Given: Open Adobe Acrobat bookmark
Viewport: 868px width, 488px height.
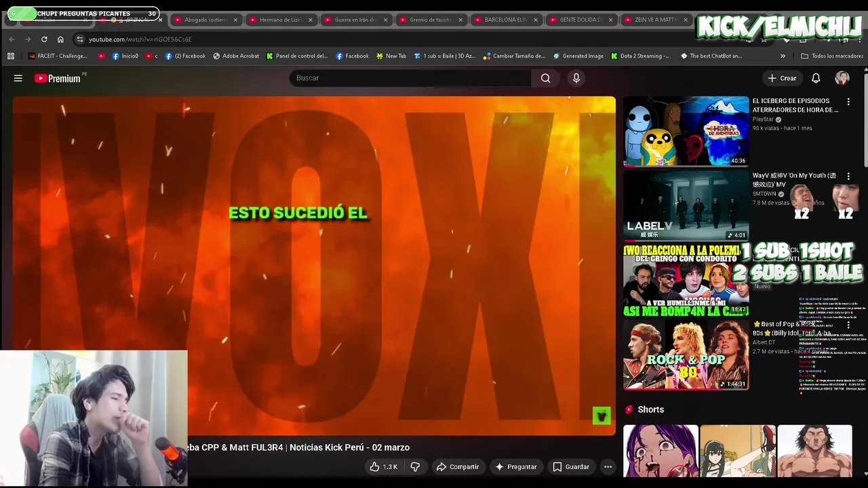Looking at the screenshot, I should (x=236, y=56).
